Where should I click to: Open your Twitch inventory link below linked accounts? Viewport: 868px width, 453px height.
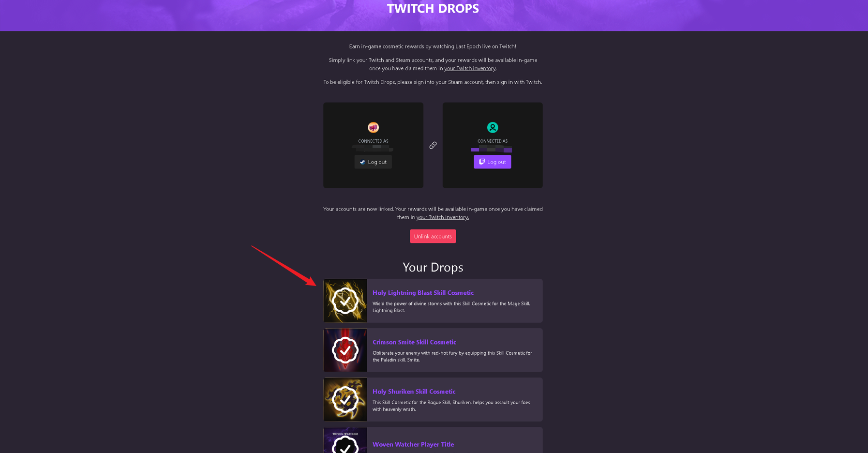click(443, 217)
